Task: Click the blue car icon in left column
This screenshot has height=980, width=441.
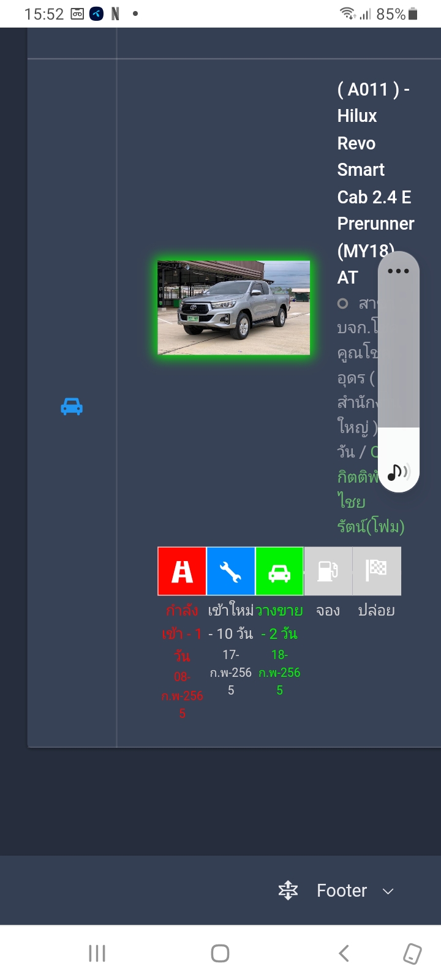Action: click(72, 407)
